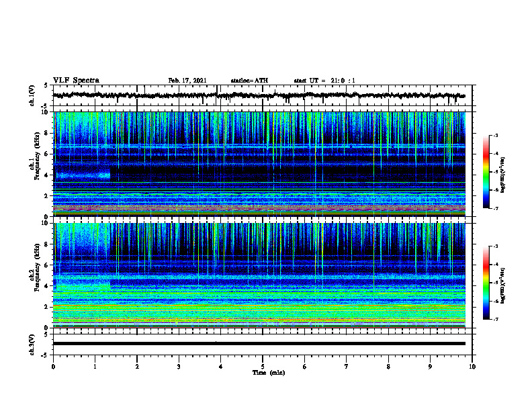
Task: Click the "-3" label on the ch.2 colorbar
Action: pyautogui.click(x=496, y=246)
